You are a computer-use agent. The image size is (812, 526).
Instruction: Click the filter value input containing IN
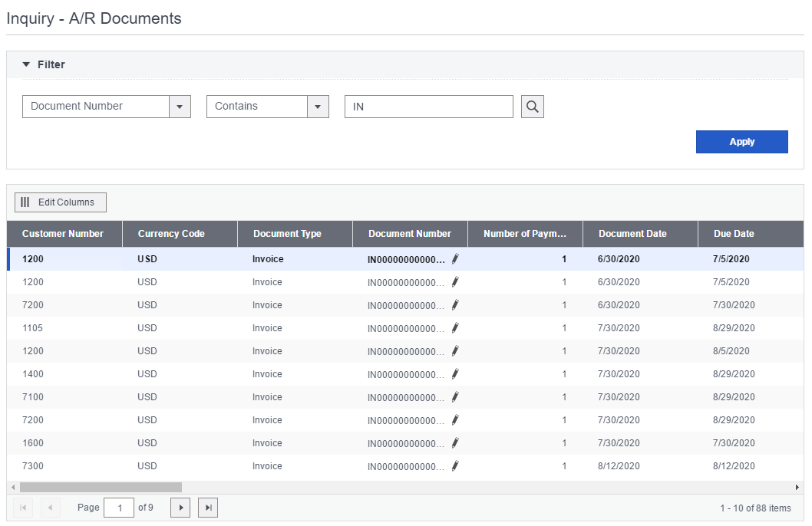click(x=429, y=107)
